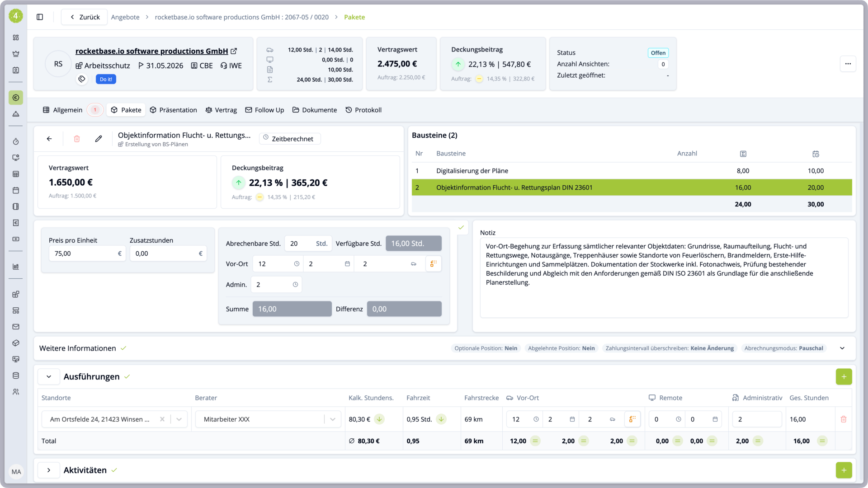This screenshot has width=868, height=488.
Task: Clear the selected Standorte location
Action: click(162, 419)
